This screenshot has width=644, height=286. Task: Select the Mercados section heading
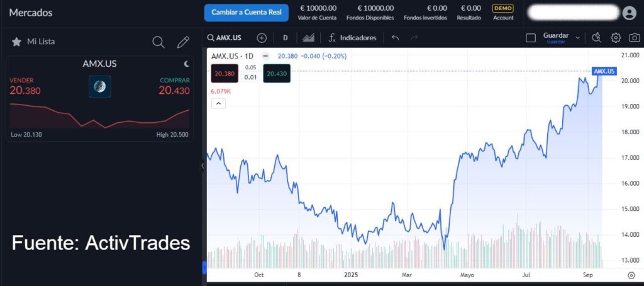tap(31, 13)
